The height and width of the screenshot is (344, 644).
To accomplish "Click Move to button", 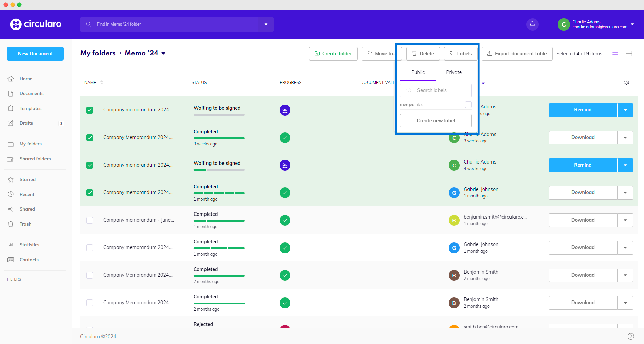I will click(x=382, y=54).
